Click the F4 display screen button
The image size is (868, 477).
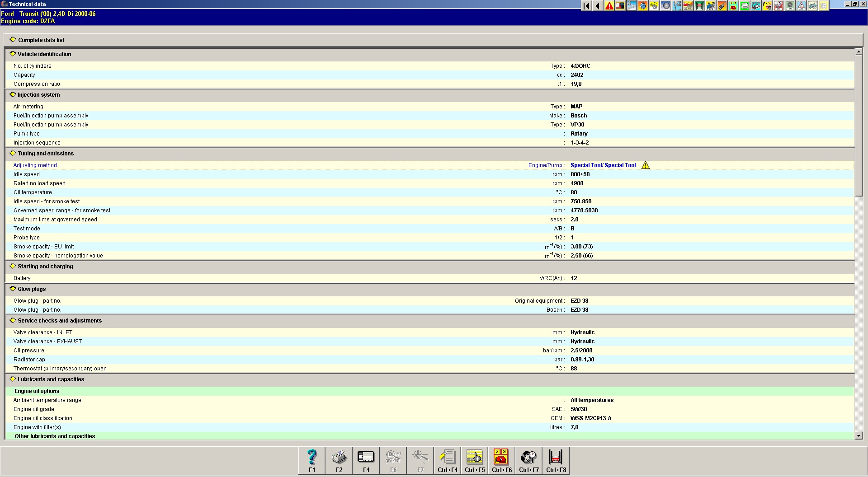coord(366,460)
